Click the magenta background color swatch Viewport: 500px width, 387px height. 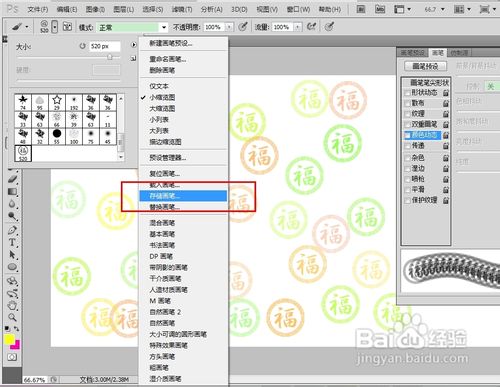(x=17, y=346)
